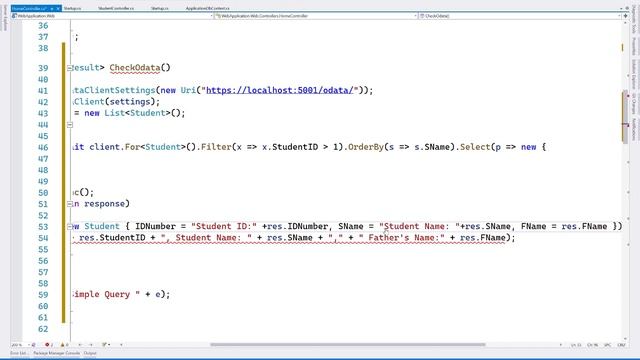Click the Ln indicator in status strip
Viewport: 640px width, 360px height.
pyautogui.click(x=576, y=345)
